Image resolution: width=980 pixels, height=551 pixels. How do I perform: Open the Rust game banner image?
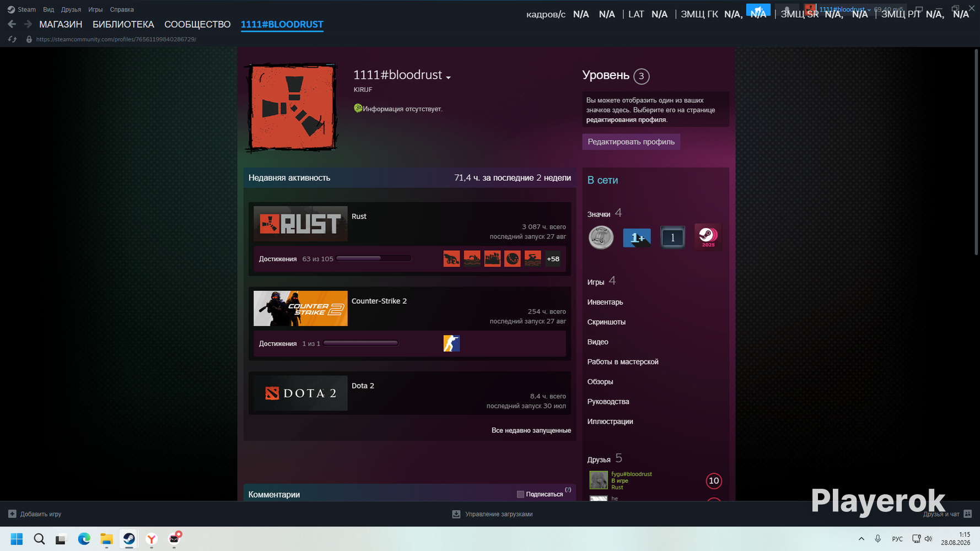(x=300, y=224)
